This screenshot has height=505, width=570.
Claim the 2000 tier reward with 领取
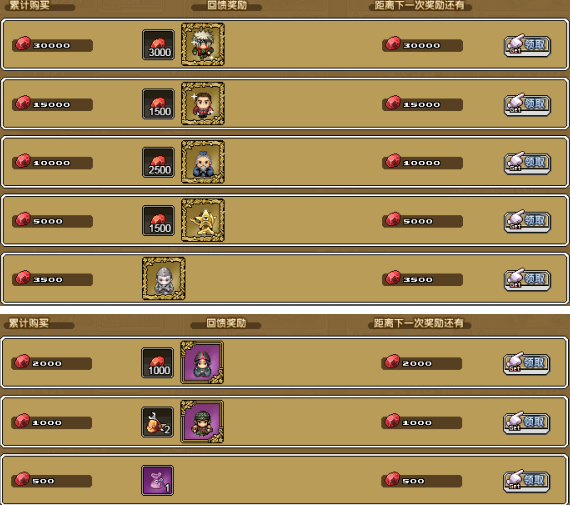pyautogui.click(x=526, y=363)
